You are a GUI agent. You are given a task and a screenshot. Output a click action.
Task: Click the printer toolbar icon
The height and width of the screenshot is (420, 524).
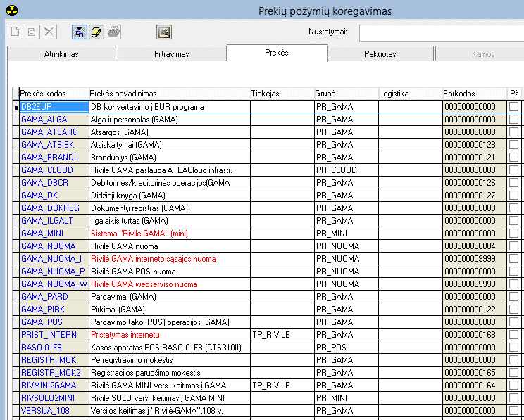[x=113, y=32]
